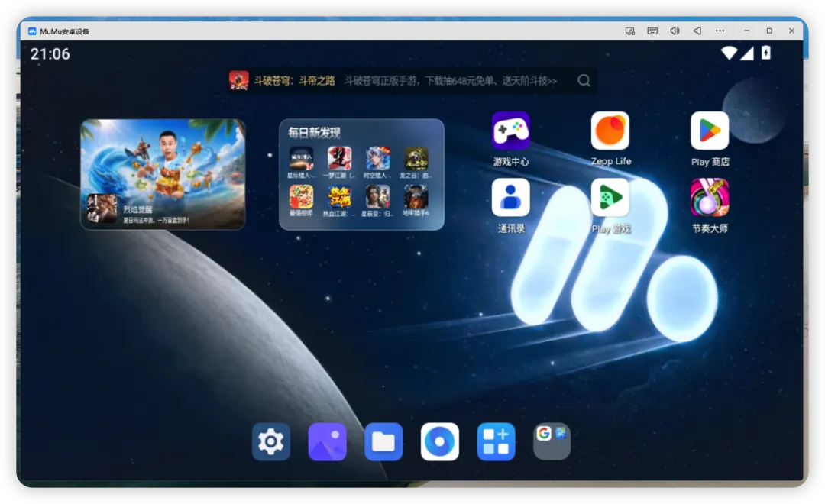825x504 pixels.
Task: Open the three-dot more menu in title bar
Action: pyautogui.click(x=720, y=31)
